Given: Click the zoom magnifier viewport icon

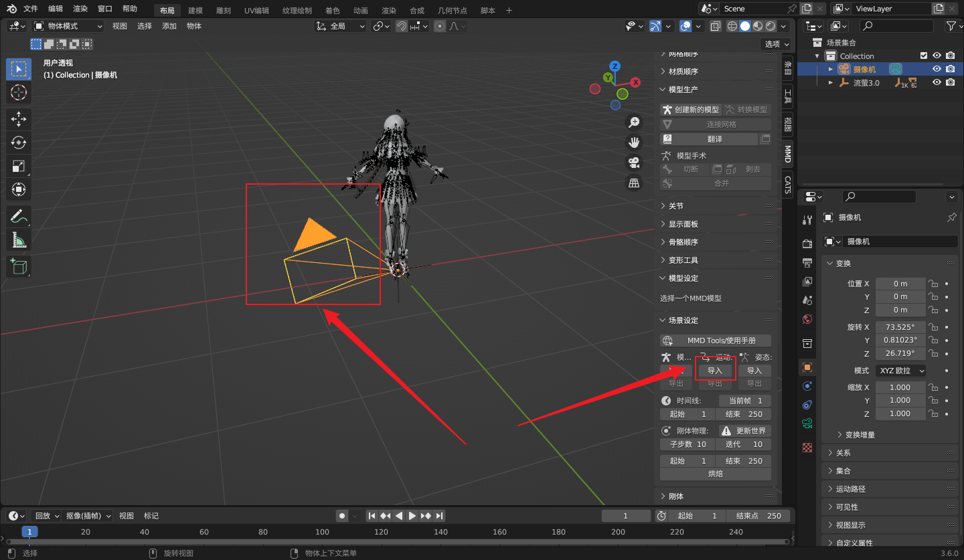Looking at the screenshot, I should (x=633, y=122).
